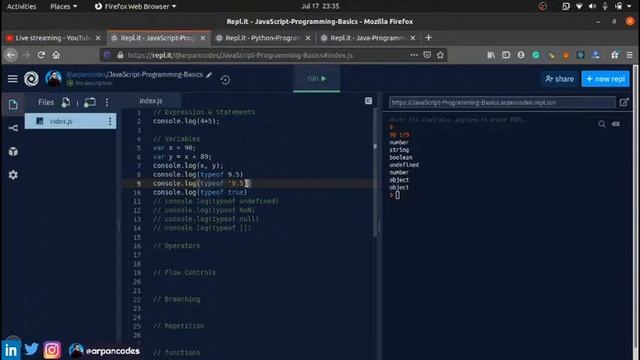Open the Places menu
Screen dimensions: 640x360
(63, 7)
